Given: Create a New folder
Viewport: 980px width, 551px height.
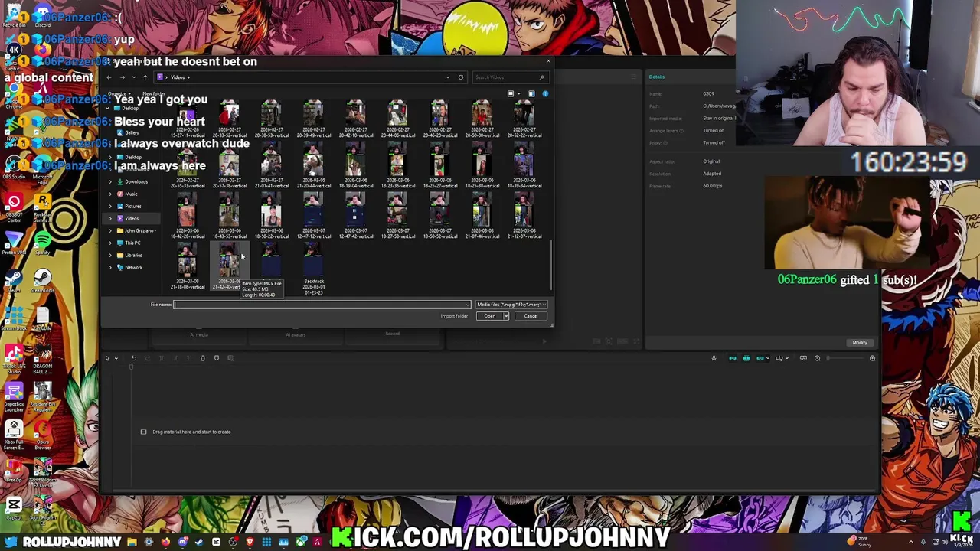Looking at the screenshot, I should [153, 93].
